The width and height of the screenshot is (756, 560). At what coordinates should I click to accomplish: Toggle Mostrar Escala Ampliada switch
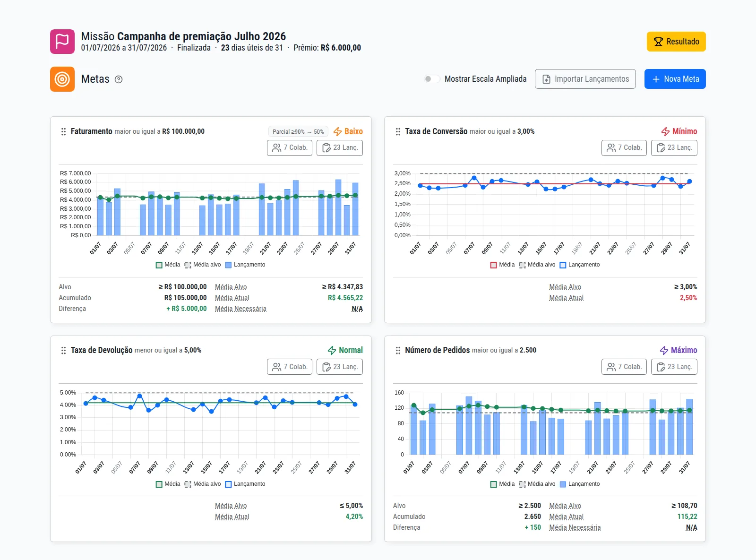[x=432, y=79]
